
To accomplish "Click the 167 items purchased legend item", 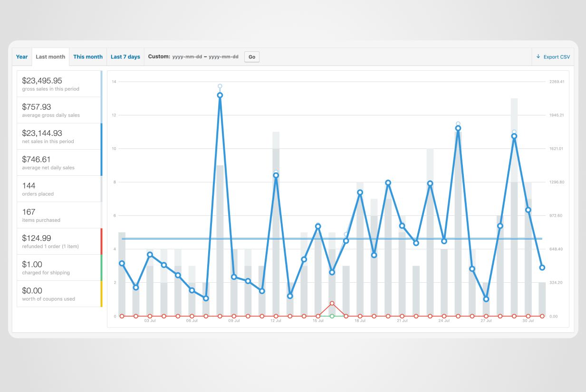I will pos(59,215).
